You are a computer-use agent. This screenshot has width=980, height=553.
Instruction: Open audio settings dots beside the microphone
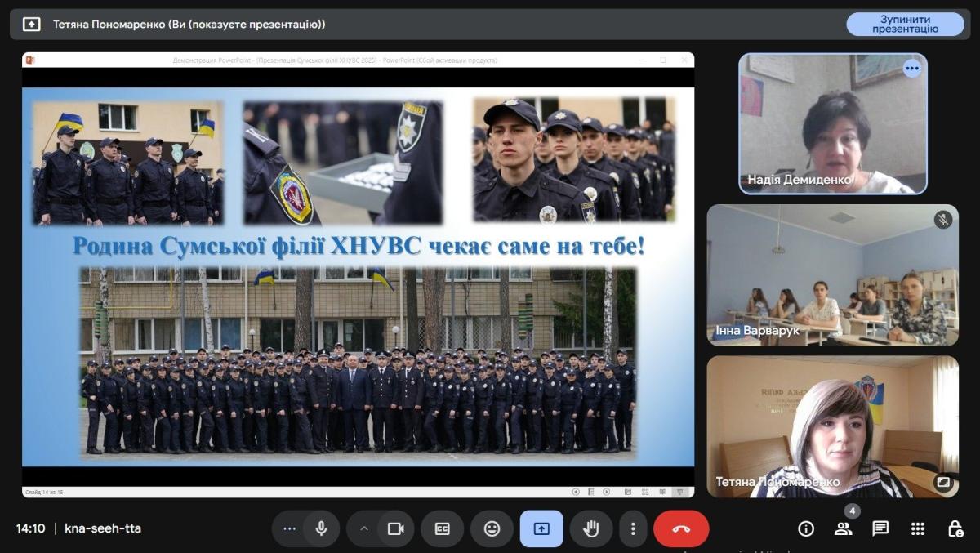point(289,528)
